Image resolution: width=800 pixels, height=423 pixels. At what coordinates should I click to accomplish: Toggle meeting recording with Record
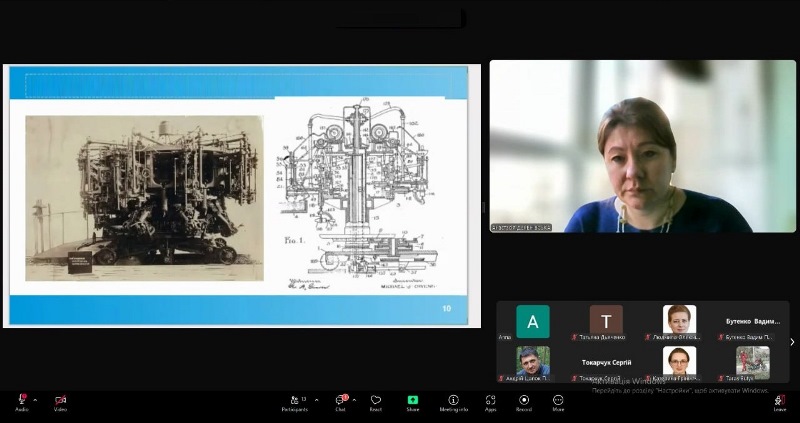[523, 401]
